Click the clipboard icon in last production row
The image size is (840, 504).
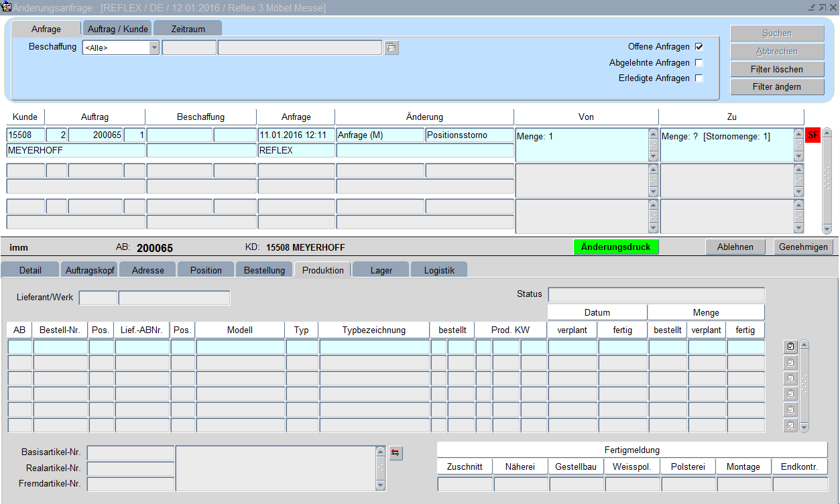pos(790,425)
